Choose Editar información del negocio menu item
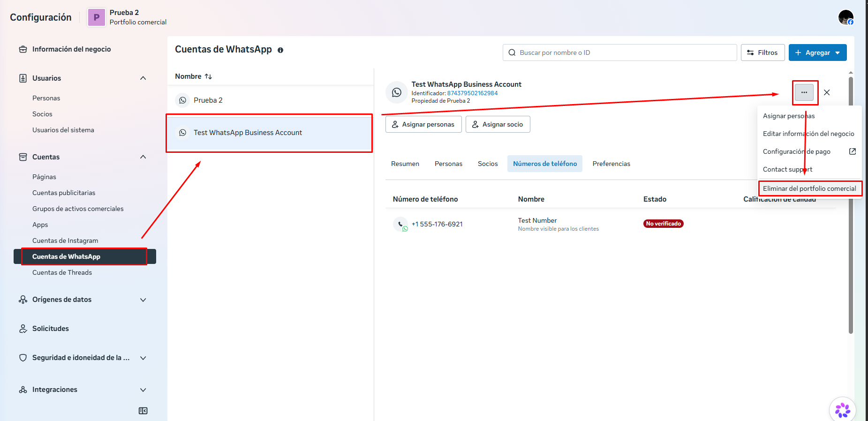Screen dimensions: 868x421 809,134
